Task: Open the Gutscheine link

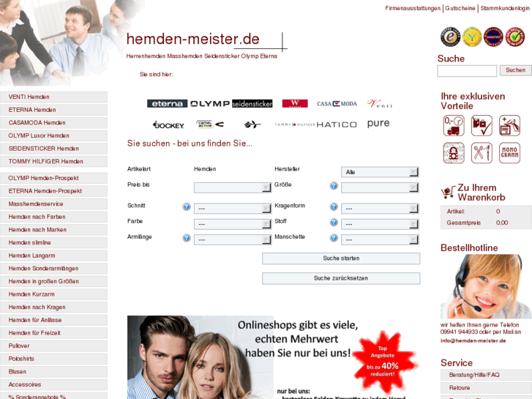Action: point(460,8)
